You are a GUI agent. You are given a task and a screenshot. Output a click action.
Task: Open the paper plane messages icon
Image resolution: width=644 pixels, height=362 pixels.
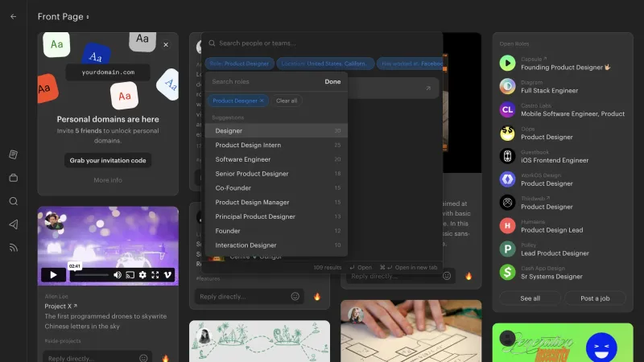[x=13, y=224]
